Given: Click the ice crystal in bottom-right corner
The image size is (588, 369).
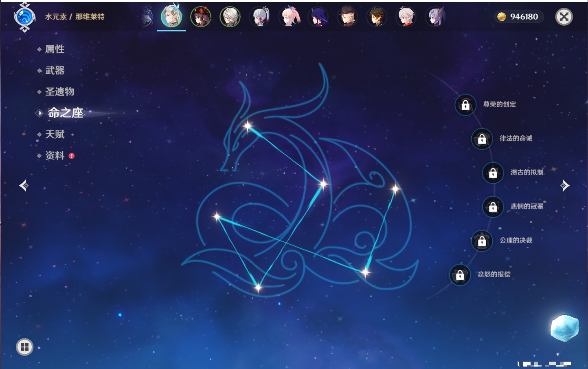Looking at the screenshot, I should coord(564,327).
